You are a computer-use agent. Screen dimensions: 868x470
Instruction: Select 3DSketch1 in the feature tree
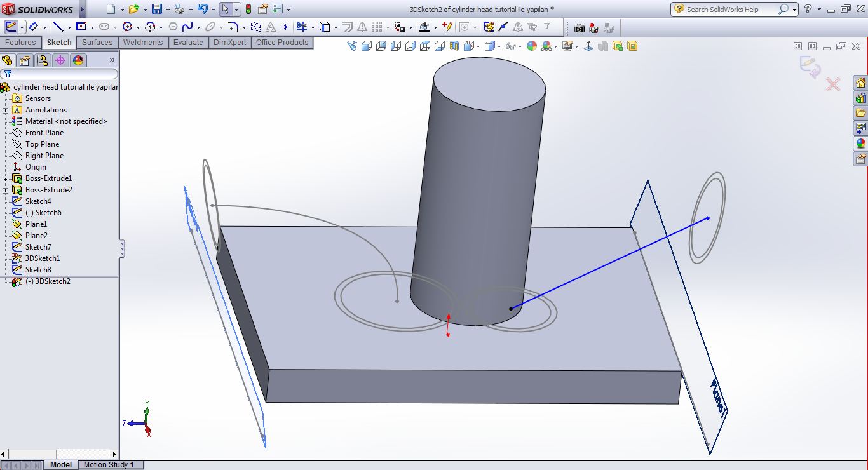(x=42, y=258)
